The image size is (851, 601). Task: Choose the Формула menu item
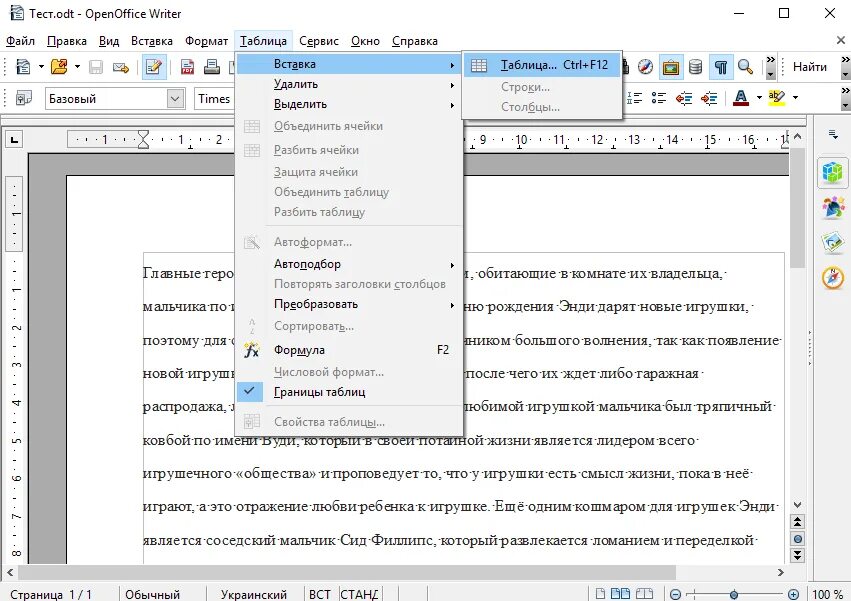349,350
